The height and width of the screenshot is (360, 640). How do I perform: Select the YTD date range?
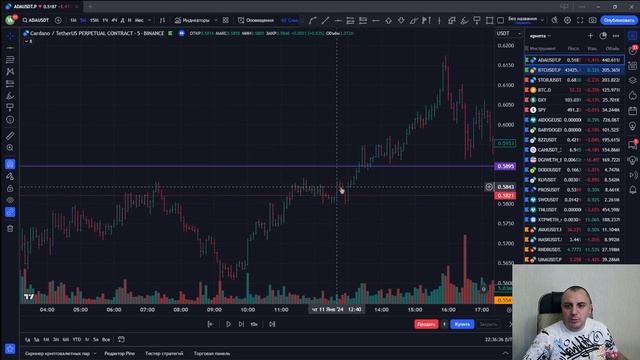(77, 340)
